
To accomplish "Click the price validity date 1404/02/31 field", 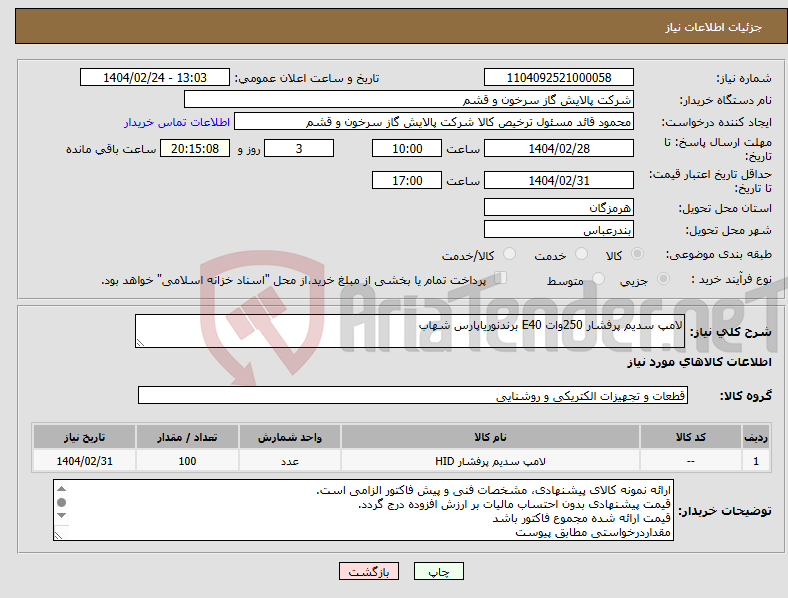I will 558,180.
